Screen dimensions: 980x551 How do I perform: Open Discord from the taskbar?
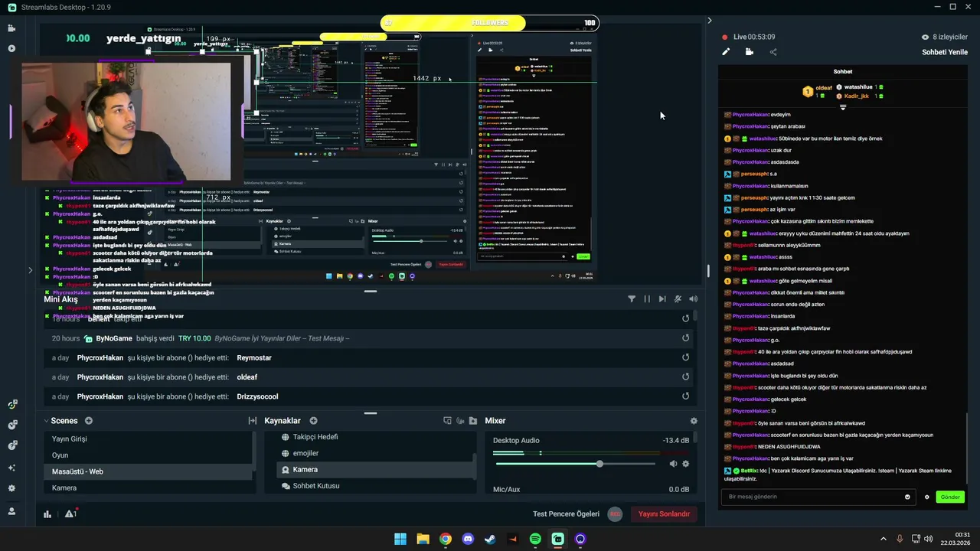click(468, 539)
